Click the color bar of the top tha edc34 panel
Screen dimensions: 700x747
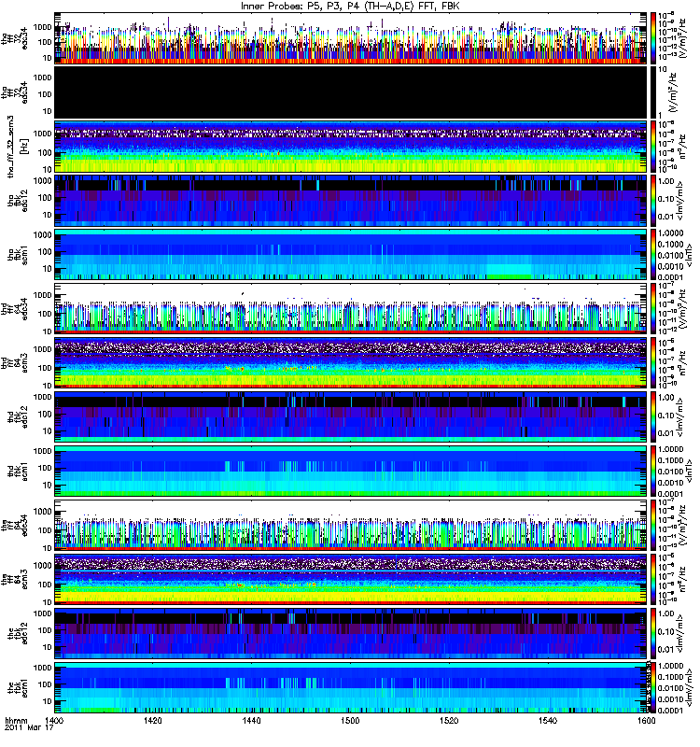pos(653,38)
